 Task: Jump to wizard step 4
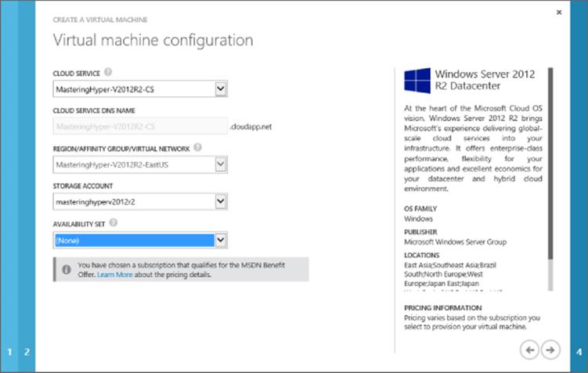tap(579, 352)
